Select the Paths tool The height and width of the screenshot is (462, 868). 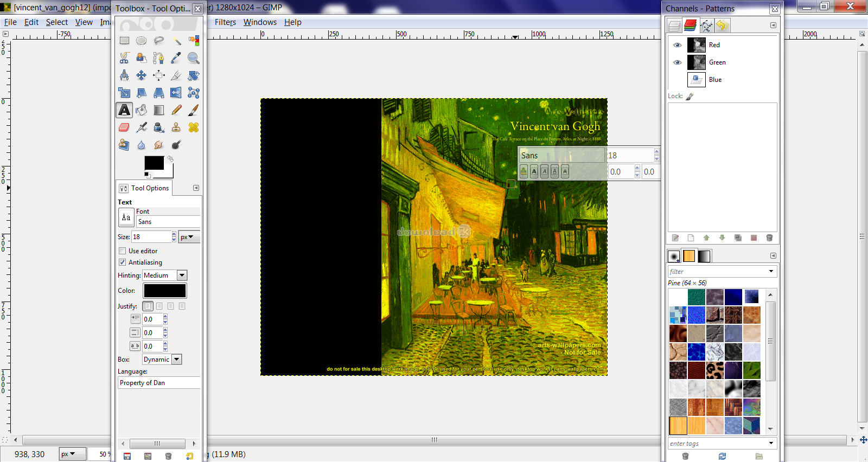point(159,58)
